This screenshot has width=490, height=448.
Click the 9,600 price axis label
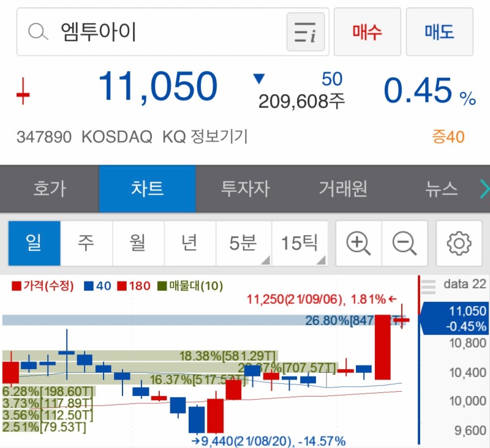click(470, 430)
